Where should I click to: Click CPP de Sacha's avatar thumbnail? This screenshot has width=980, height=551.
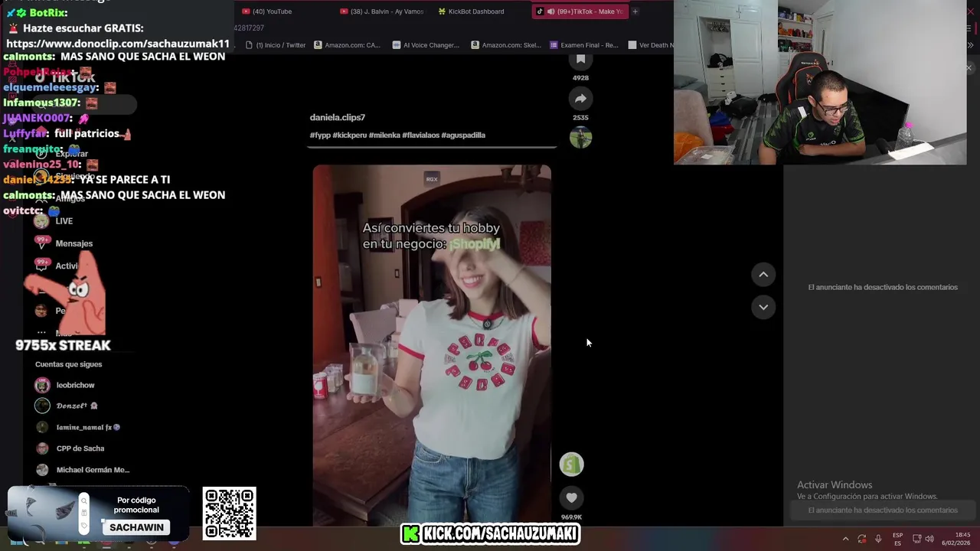click(42, 448)
